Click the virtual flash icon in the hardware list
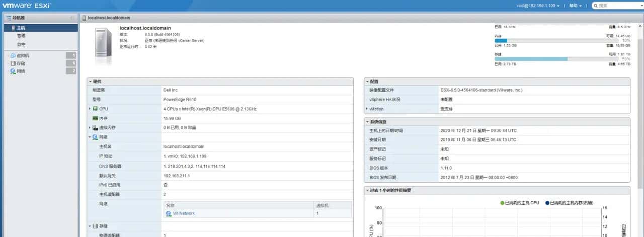 95,128
